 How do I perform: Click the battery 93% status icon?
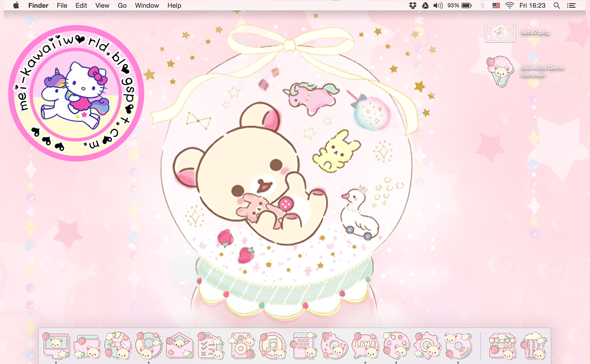[459, 5]
